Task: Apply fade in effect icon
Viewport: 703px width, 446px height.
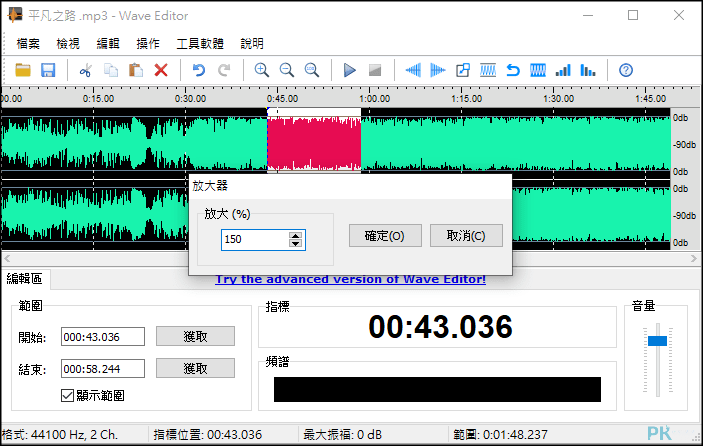Action: point(412,70)
